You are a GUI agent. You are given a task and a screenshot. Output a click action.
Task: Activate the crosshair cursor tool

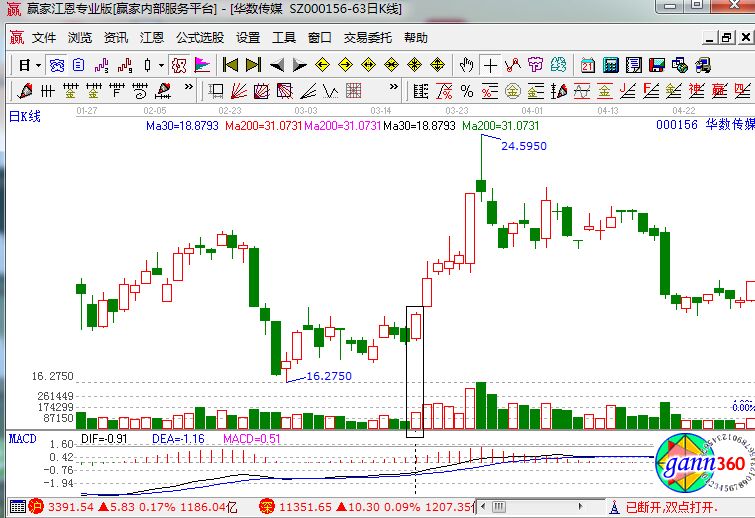(490, 65)
